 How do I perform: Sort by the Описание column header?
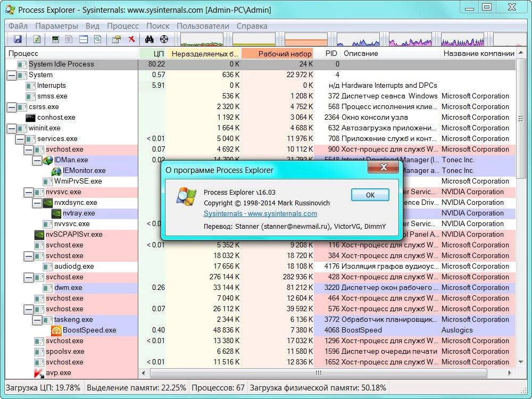(389, 54)
